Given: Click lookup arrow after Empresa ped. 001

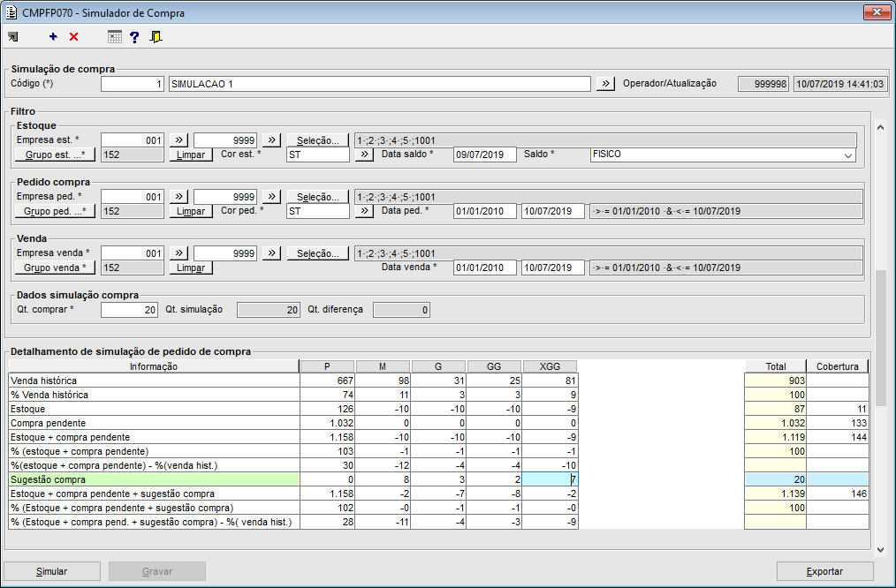Looking at the screenshot, I should click(x=178, y=196).
